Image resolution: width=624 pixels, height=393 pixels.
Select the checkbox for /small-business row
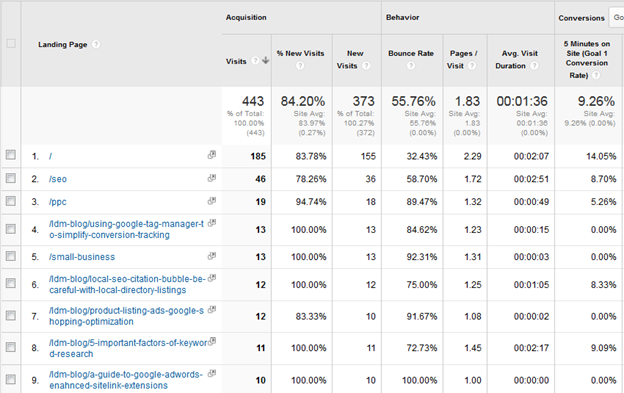[11, 256]
